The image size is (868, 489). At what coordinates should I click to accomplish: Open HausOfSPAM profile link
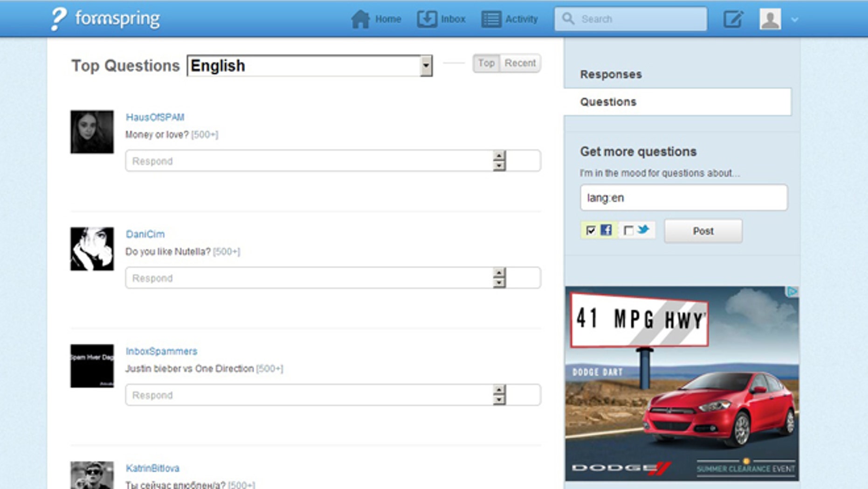[x=155, y=117]
